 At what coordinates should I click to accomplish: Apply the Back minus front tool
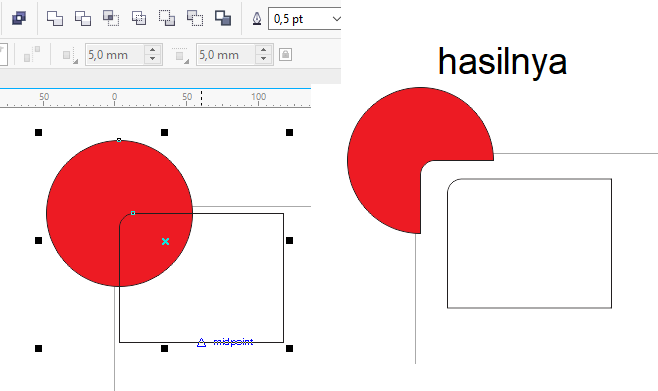point(195,18)
